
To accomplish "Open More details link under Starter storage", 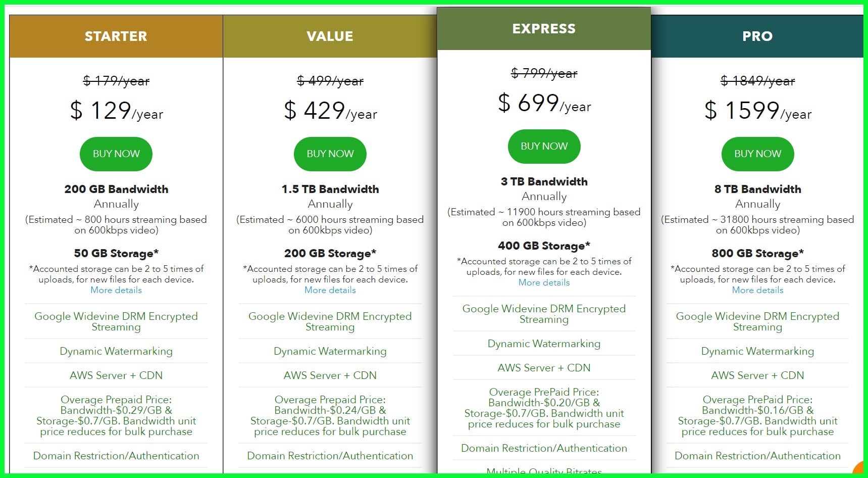I will 116,290.
